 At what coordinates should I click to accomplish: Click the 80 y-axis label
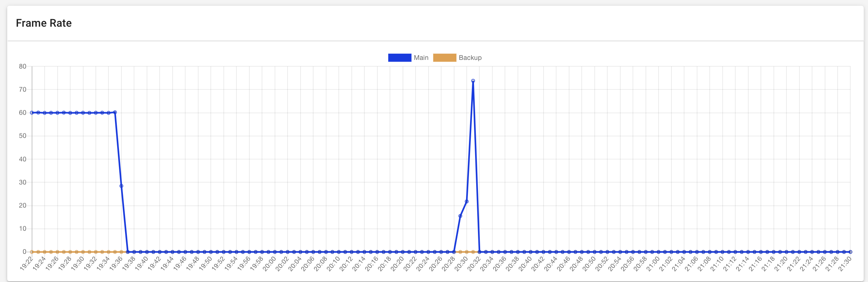click(x=23, y=66)
